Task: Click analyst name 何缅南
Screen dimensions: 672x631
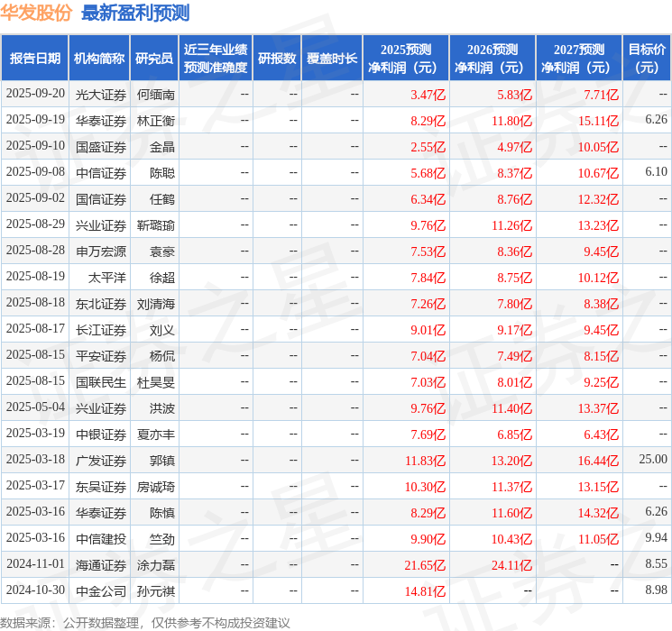Action: (155, 95)
